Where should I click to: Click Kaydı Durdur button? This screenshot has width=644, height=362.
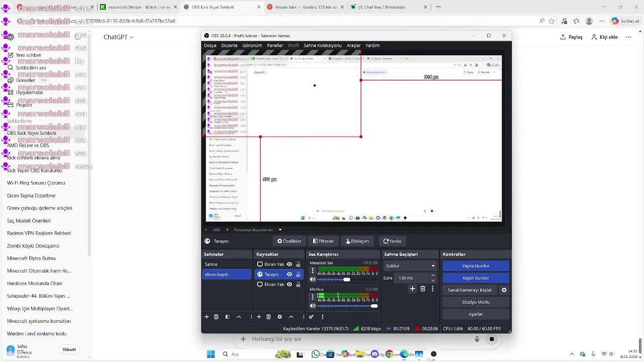pos(475,278)
